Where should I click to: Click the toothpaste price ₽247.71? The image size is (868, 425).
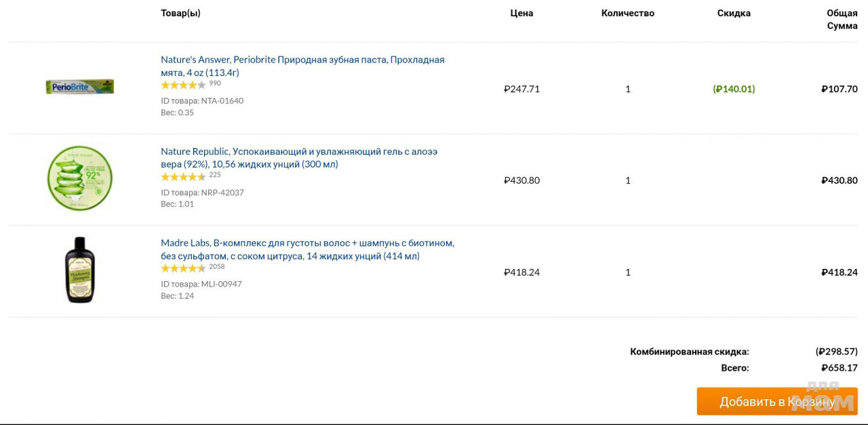pyautogui.click(x=521, y=89)
